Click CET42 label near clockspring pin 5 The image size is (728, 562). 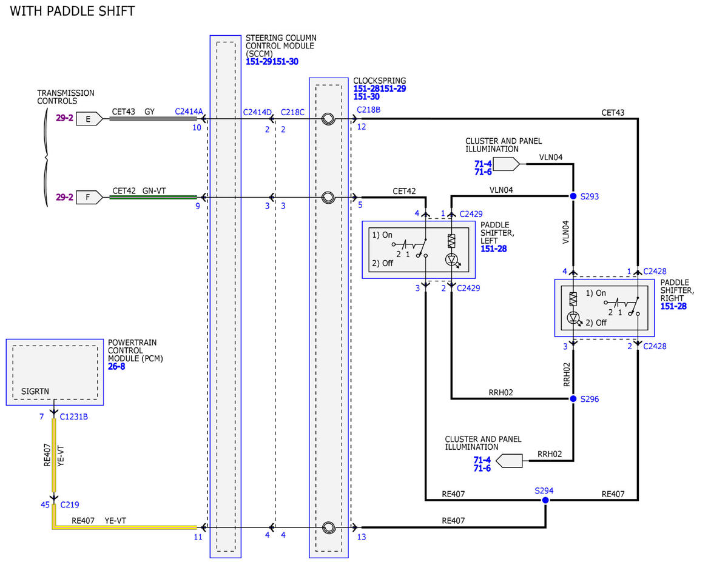pyautogui.click(x=404, y=190)
